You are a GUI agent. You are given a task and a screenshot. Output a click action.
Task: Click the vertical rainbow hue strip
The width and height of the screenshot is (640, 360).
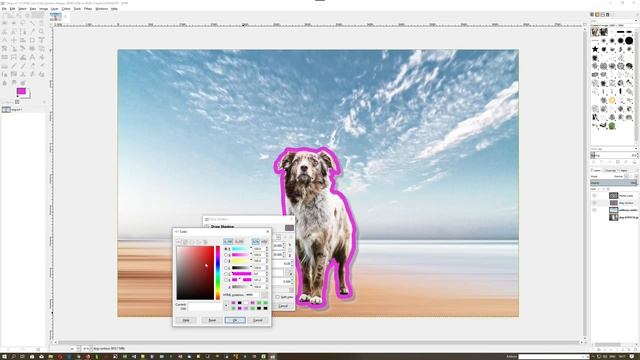click(x=218, y=273)
